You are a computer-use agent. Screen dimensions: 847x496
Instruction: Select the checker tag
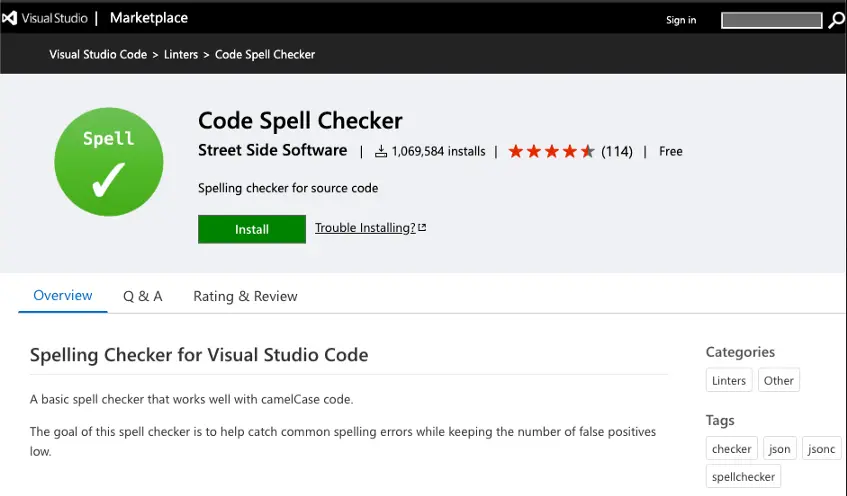click(731, 448)
